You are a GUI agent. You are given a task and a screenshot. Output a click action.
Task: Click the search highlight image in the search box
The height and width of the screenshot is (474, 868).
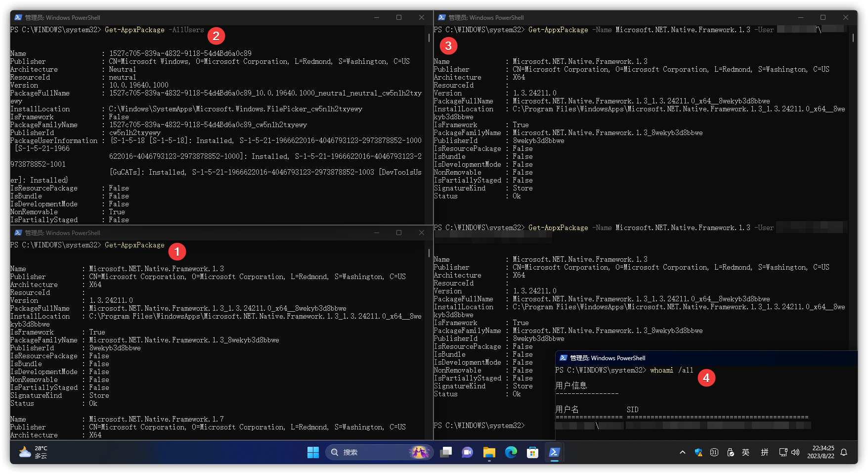coord(420,452)
